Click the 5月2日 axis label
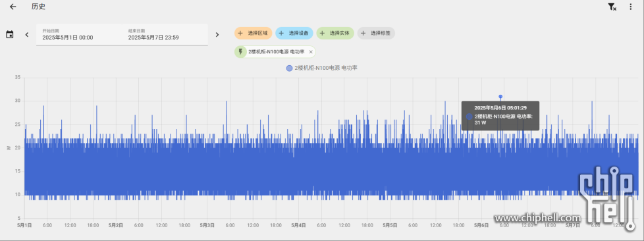This screenshot has height=241, width=644. [x=116, y=225]
